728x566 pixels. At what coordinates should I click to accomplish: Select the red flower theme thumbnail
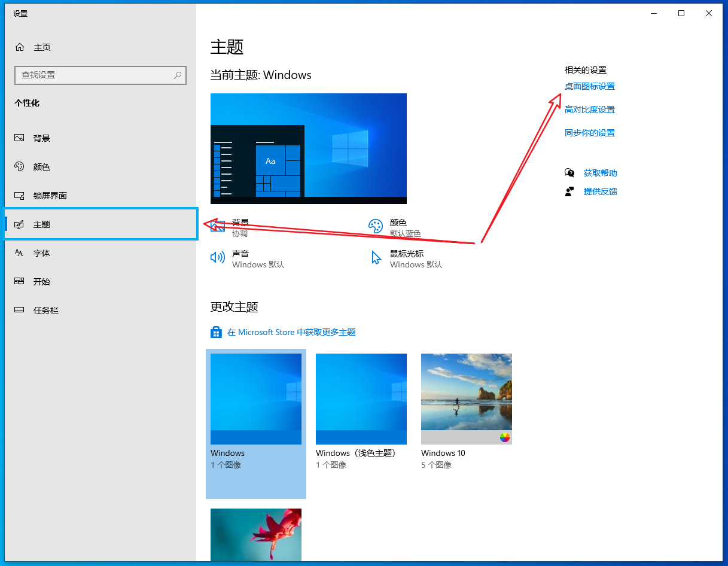click(x=256, y=535)
